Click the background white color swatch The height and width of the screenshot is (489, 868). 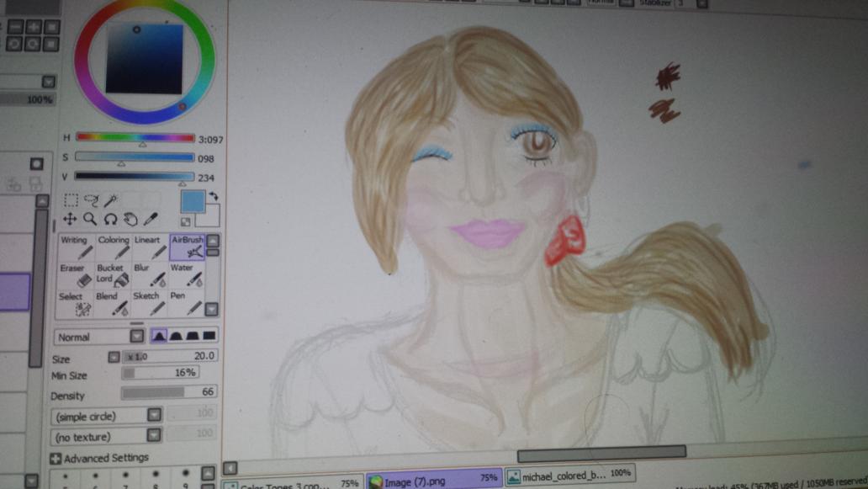209,216
